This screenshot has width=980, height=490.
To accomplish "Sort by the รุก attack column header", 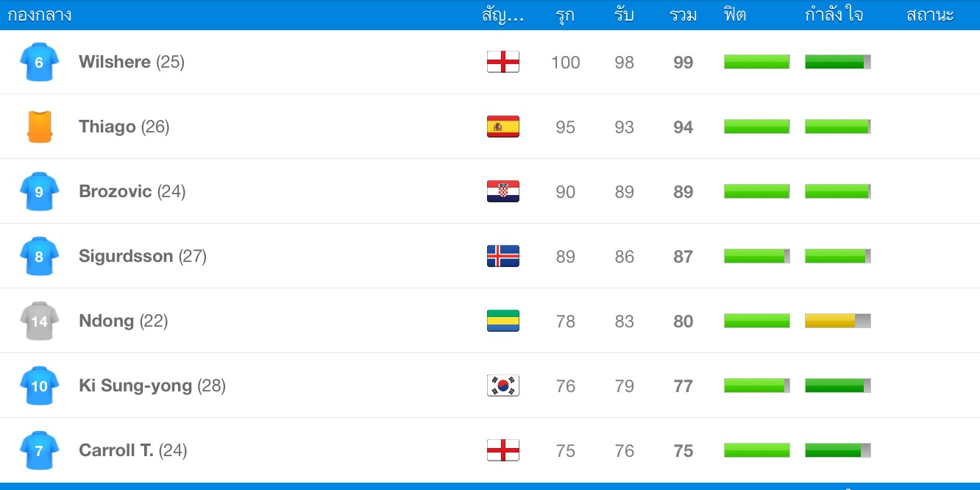I will (565, 15).
